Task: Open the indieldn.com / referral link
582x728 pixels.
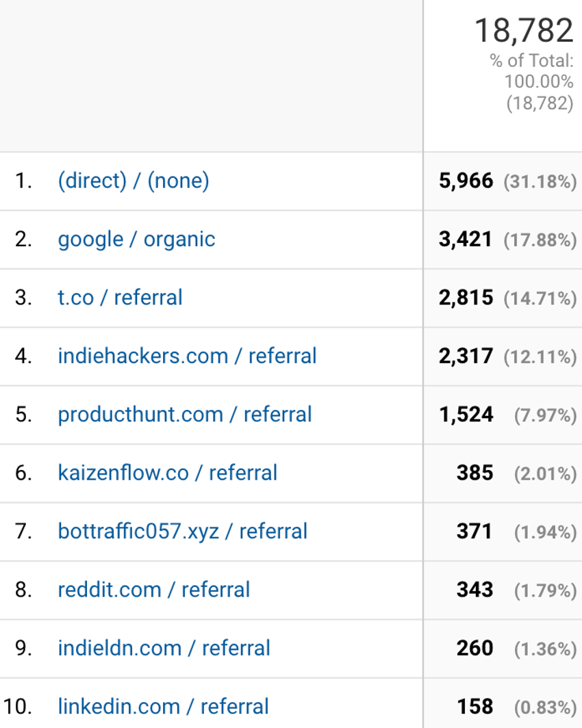Action: [x=164, y=649]
